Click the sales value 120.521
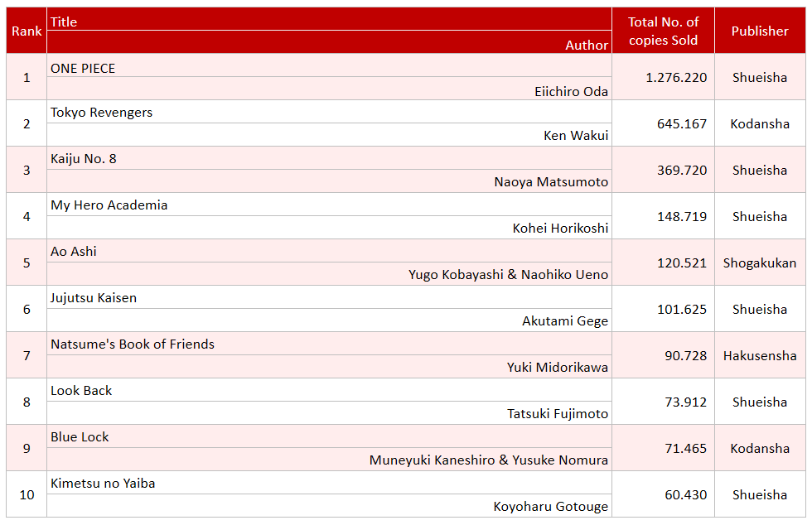 pos(681,263)
